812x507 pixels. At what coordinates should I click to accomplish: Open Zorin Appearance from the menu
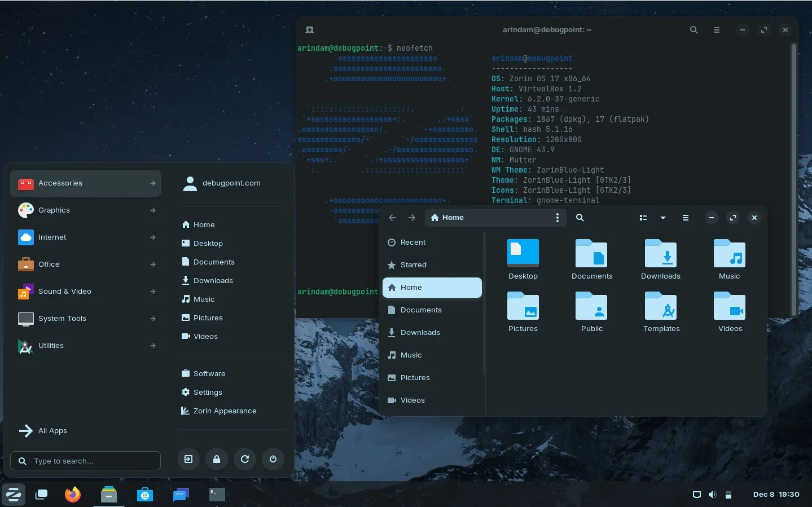pyautogui.click(x=225, y=411)
